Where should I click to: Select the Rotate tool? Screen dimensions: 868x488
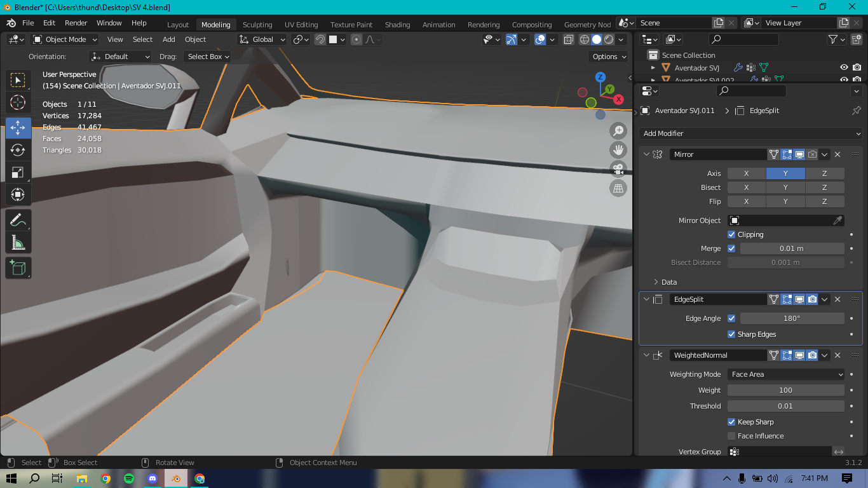point(18,150)
